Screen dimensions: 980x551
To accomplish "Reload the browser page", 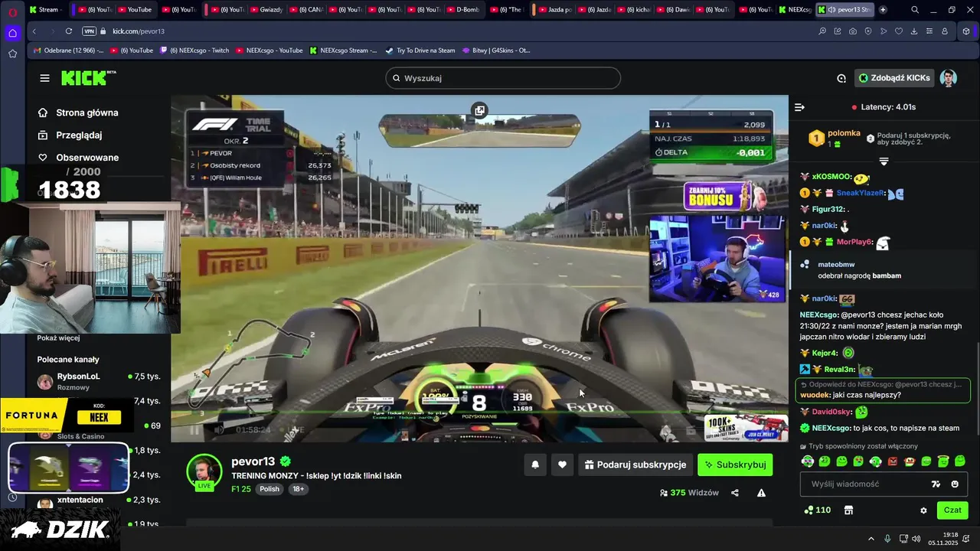I will click(69, 31).
